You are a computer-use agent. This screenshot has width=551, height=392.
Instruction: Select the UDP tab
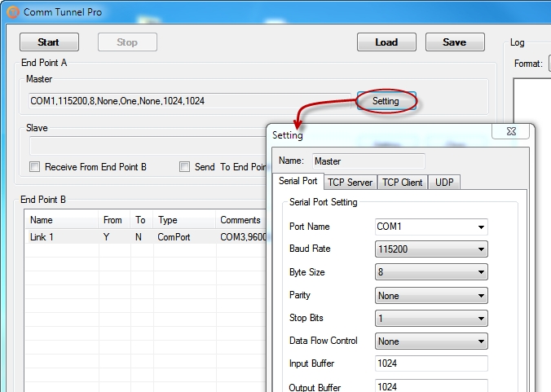click(444, 183)
